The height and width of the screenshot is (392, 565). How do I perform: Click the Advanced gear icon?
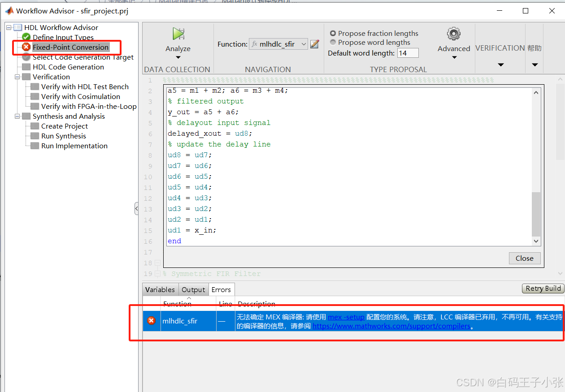[453, 33]
